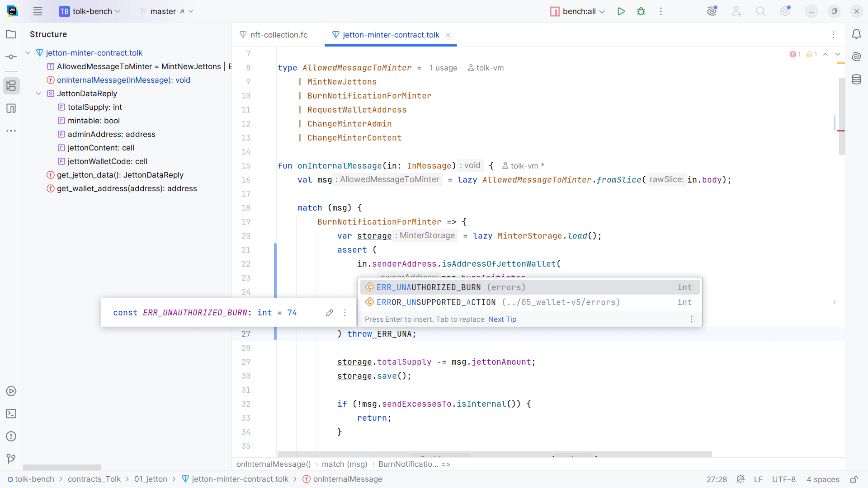Show more tool windows ellipsis

(x=11, y=131)
